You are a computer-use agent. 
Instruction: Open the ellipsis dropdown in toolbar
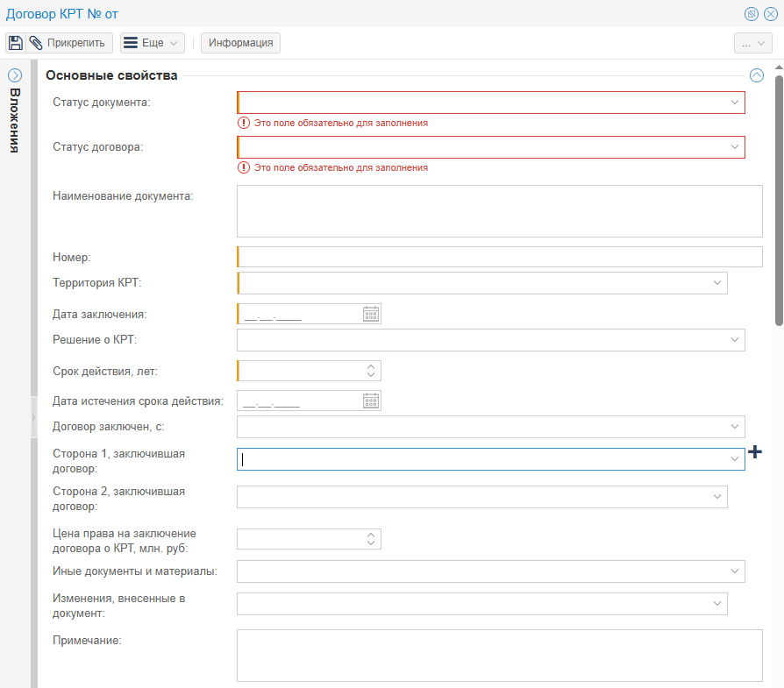(752, 43)
